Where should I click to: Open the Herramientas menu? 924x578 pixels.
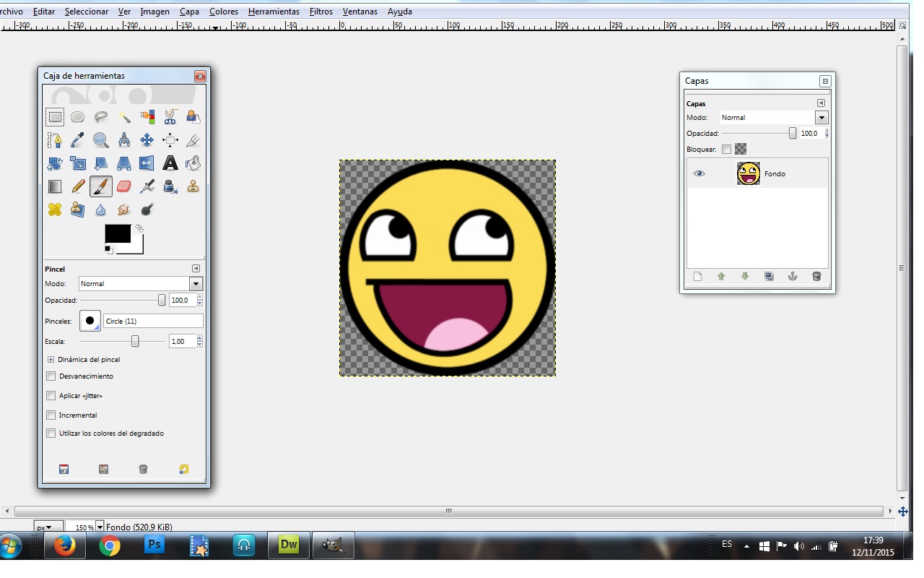click(274, 12)
